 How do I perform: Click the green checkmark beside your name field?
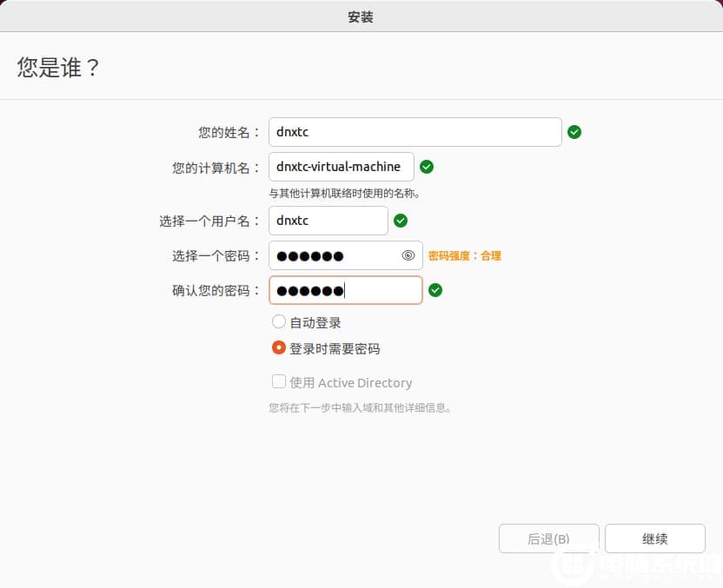tap(574, 131)
